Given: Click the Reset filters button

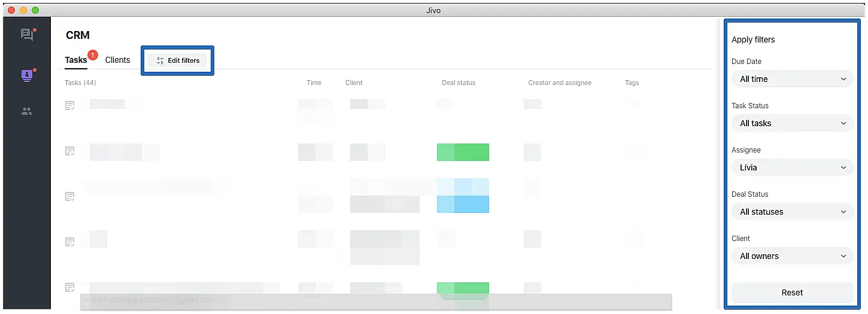Looking at the screenshot, I should click(793, 292).
